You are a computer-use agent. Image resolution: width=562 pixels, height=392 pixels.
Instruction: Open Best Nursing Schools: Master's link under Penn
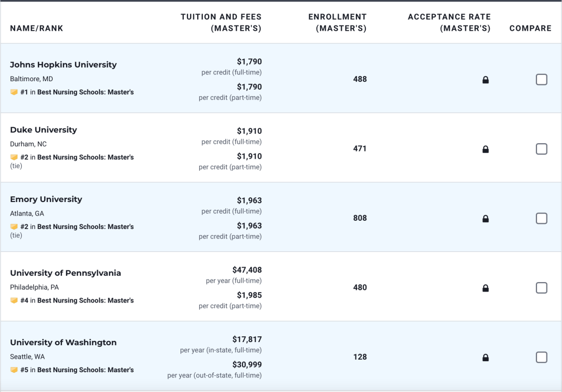85,300
